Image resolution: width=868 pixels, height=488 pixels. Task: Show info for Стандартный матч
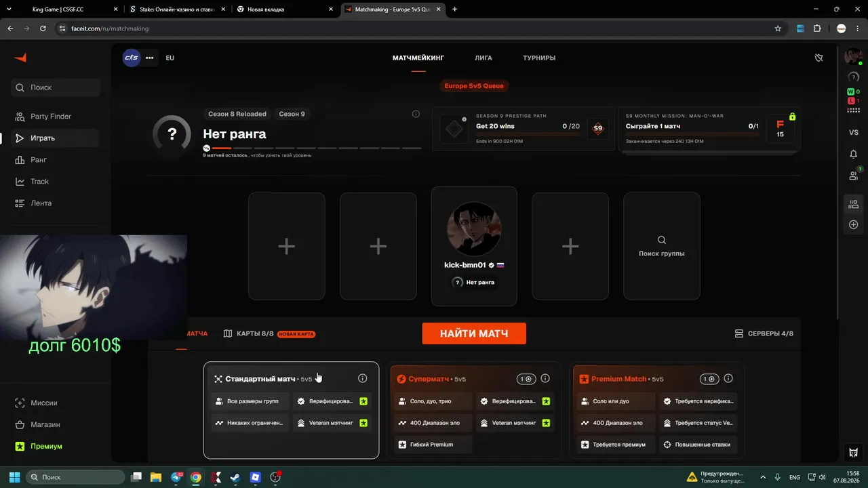pos(362,378)
